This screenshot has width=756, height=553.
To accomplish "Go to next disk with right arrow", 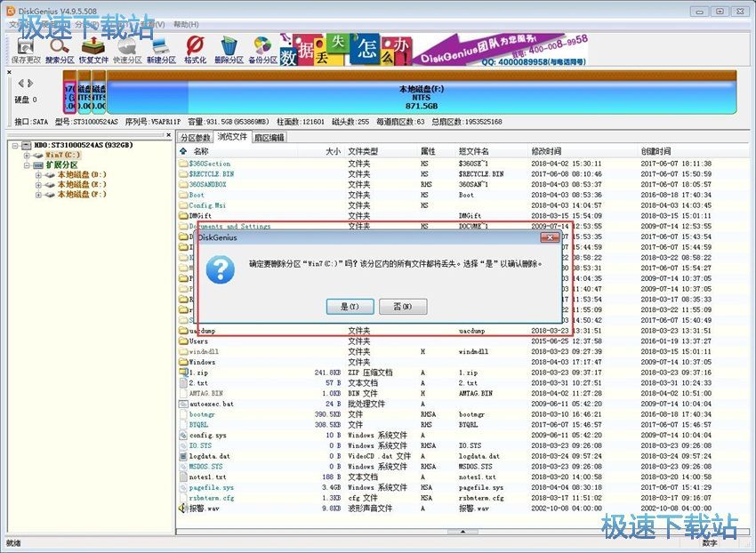I will tap(30, 84).
